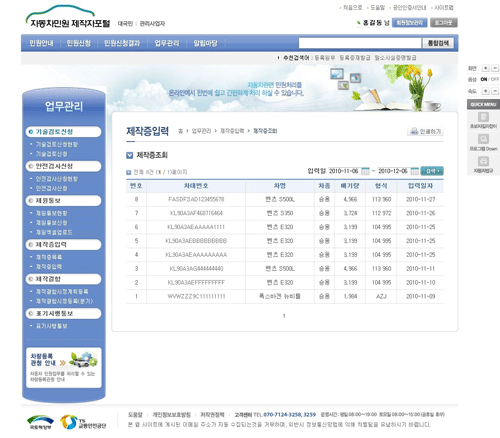Click the top integrated search input field

pos(360,43)
